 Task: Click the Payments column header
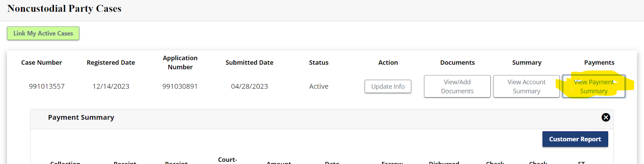(x=599, y=62)
